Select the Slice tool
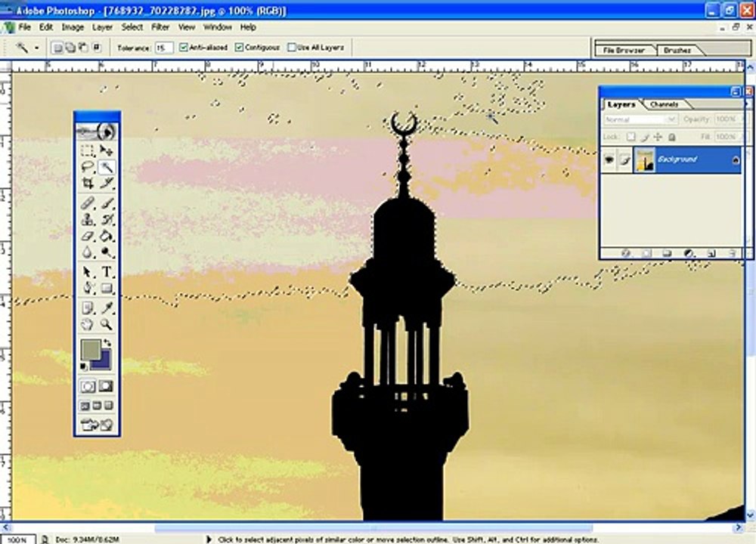Image resolution: width=756 pixels, height=544 pixels. tap(106, 183)
